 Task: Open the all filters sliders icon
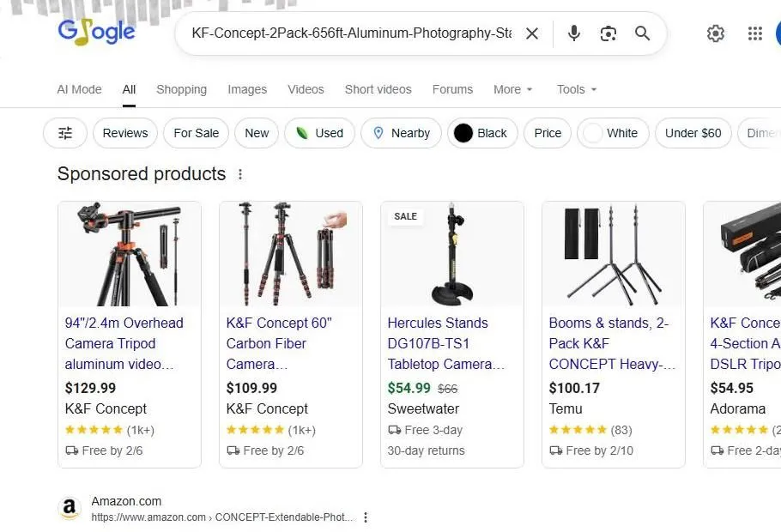click(x=64, y=133)
